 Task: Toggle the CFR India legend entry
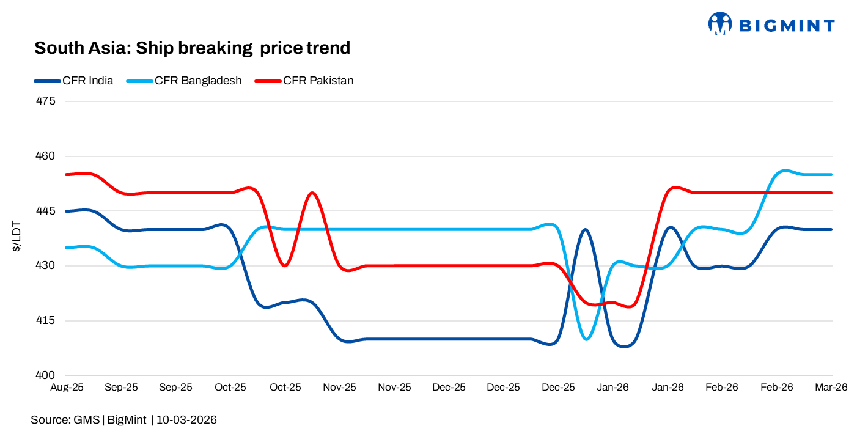(87, 80)
